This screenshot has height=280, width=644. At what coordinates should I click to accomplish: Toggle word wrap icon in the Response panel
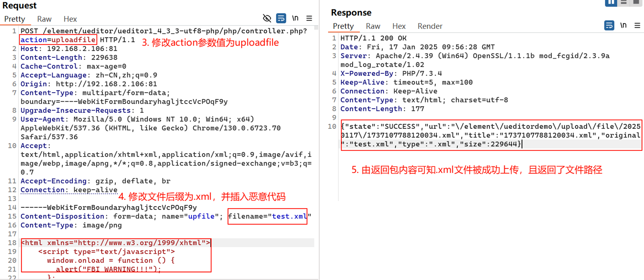(x=609, y=25)
